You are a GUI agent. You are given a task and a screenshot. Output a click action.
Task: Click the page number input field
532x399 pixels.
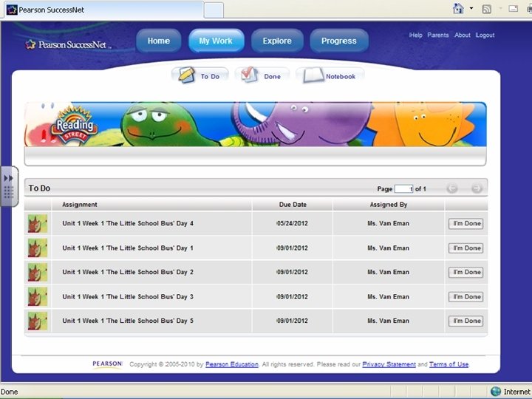point(403,188)
